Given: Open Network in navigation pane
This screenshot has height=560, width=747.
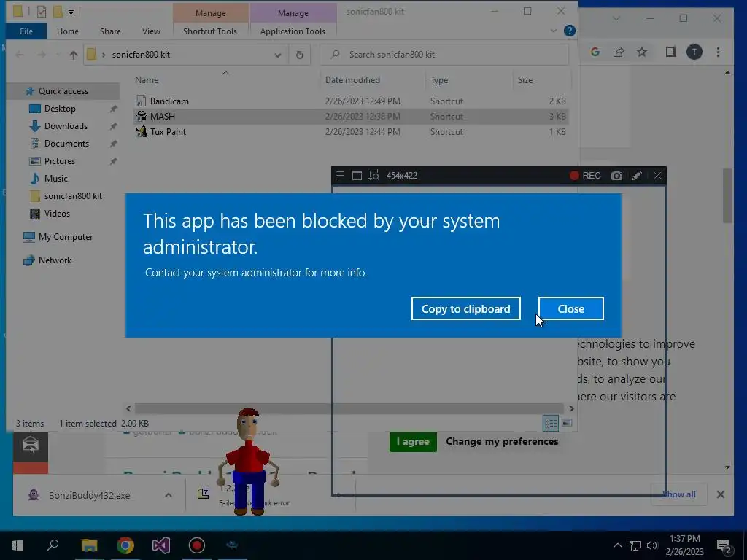Looking at the screenshot, I should click(x=55, y=260).
